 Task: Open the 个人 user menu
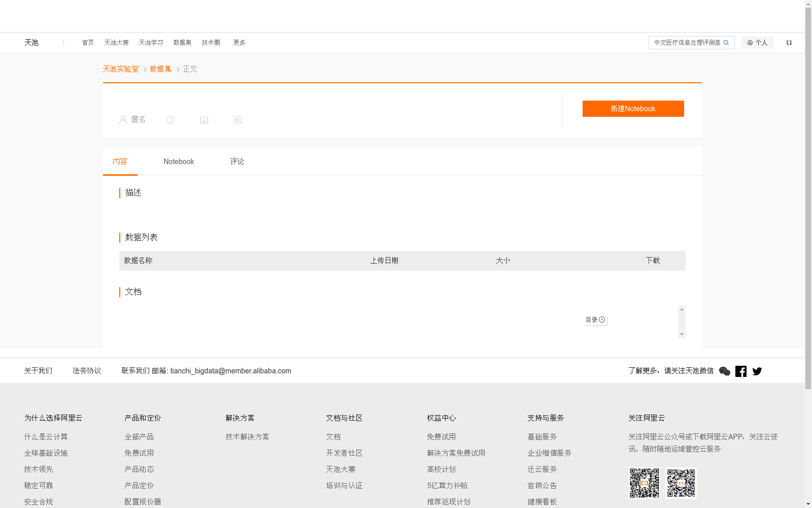pos(757,43)
